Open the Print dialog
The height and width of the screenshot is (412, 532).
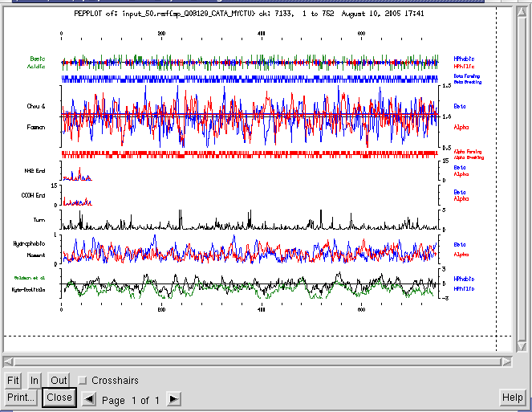[x=21, y=398]
